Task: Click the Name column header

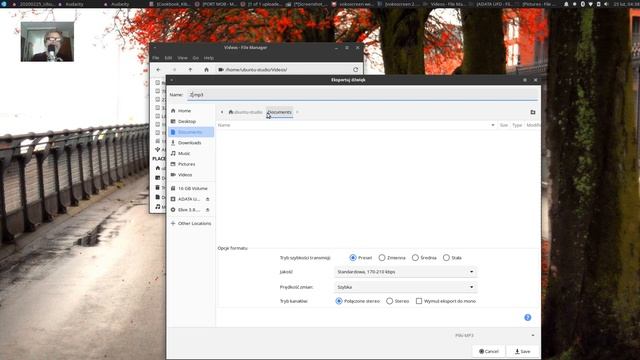Action: [x=224, y=125]
